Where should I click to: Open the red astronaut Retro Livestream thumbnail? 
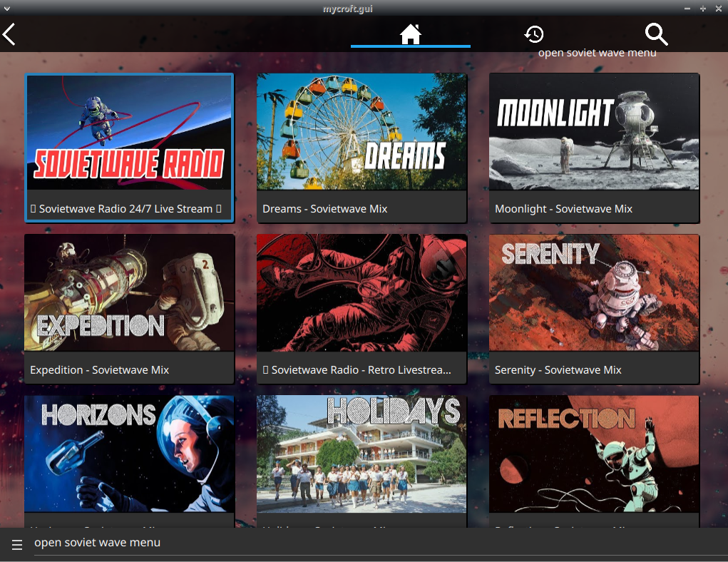tap(362, 292)
